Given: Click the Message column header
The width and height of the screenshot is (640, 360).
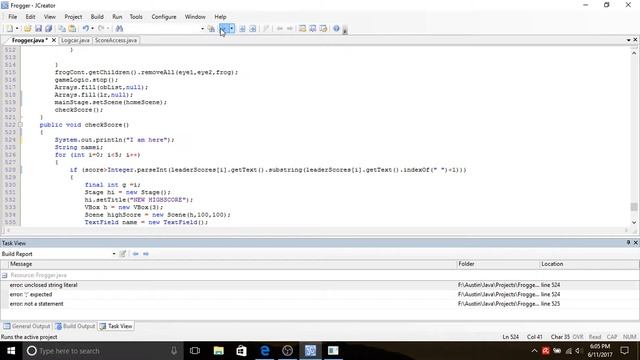Looking at the screenshot, I should 232,264.
